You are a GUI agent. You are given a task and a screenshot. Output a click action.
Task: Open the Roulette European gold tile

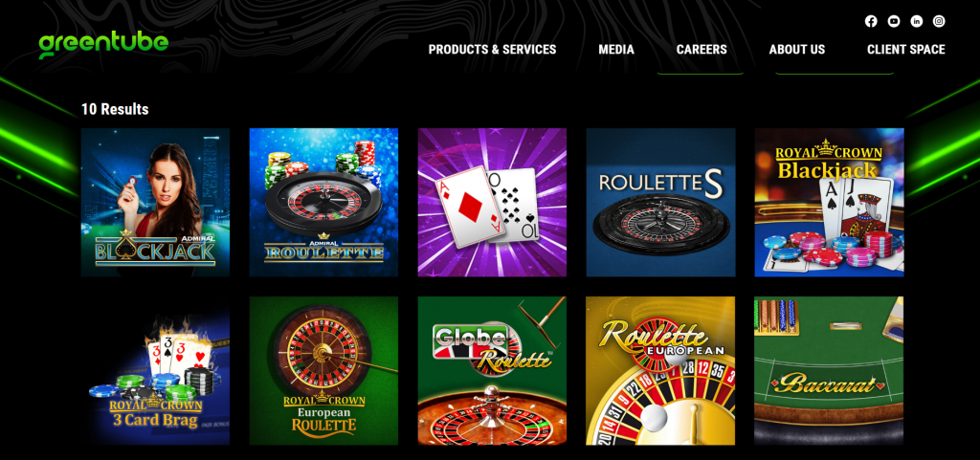660,371
